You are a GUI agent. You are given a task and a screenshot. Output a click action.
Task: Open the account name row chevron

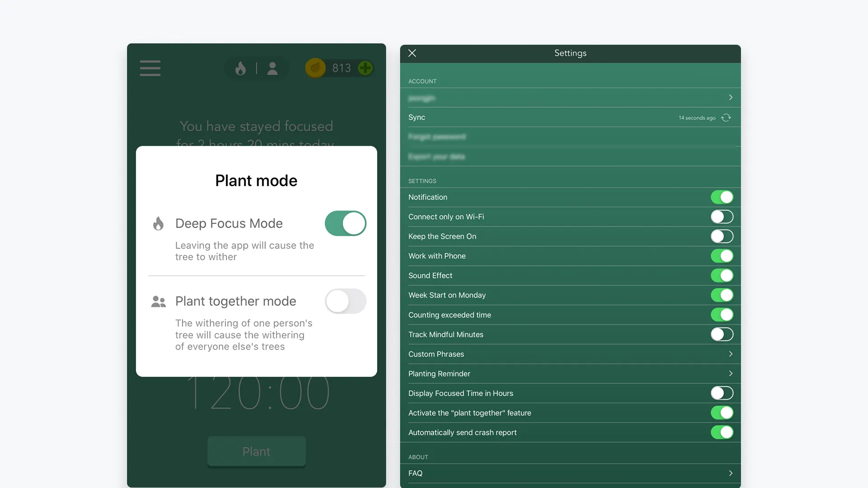pos(731,98)
